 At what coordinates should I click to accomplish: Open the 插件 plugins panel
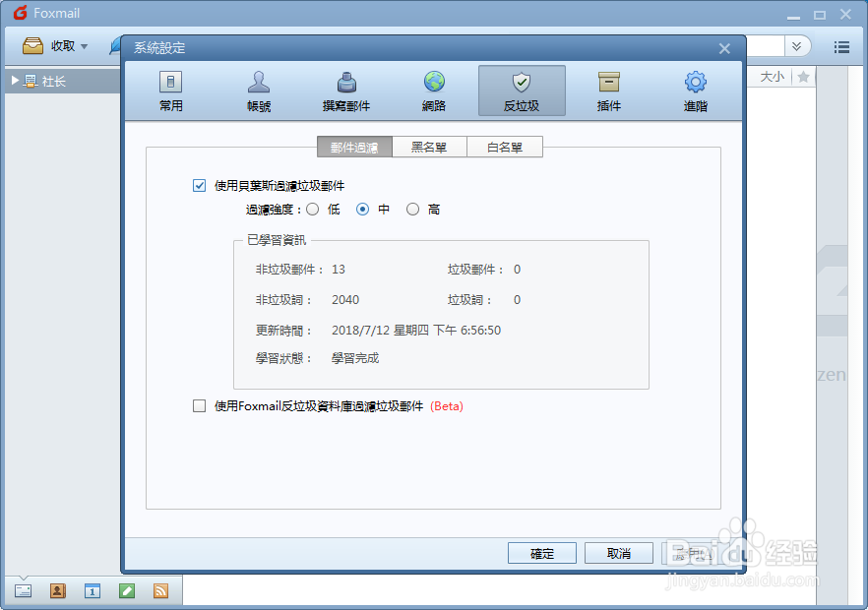[608, 90]
